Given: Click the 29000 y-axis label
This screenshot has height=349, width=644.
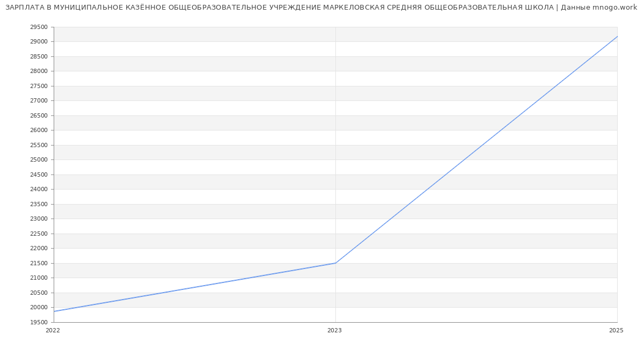Looking at the screenshot, I should tap(39, 42).
